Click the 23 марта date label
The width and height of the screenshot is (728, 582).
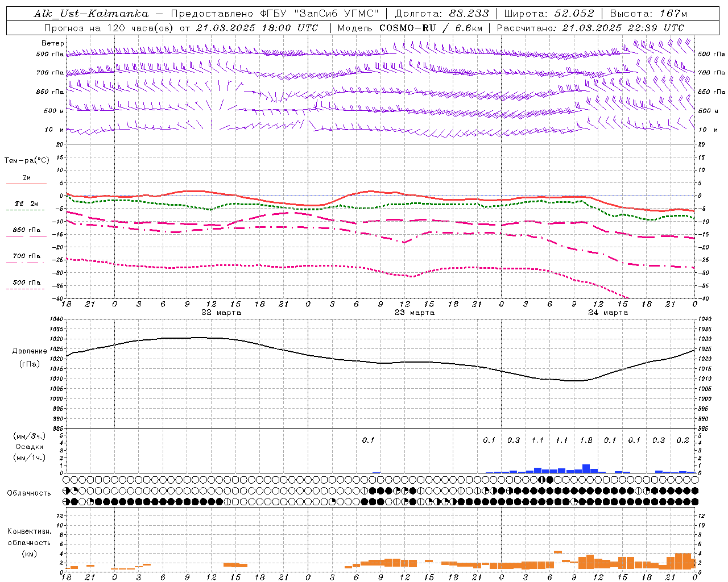415,313
